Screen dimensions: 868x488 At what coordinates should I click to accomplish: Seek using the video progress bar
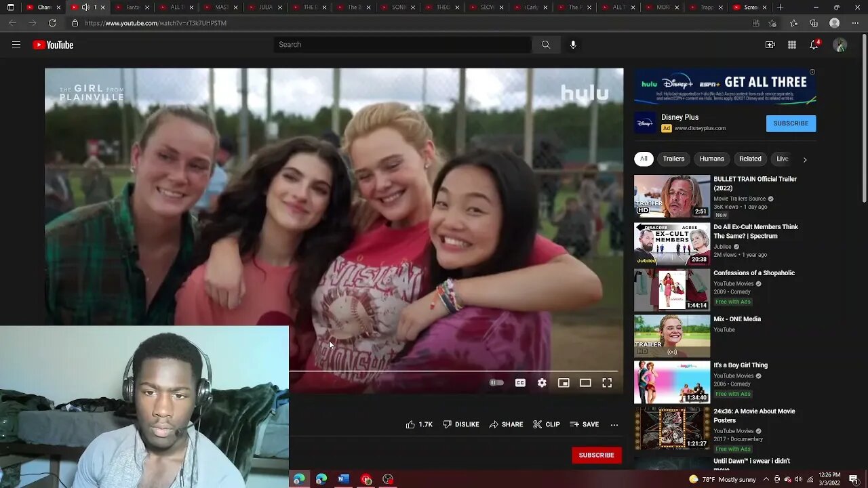click(x=453, y=371)
